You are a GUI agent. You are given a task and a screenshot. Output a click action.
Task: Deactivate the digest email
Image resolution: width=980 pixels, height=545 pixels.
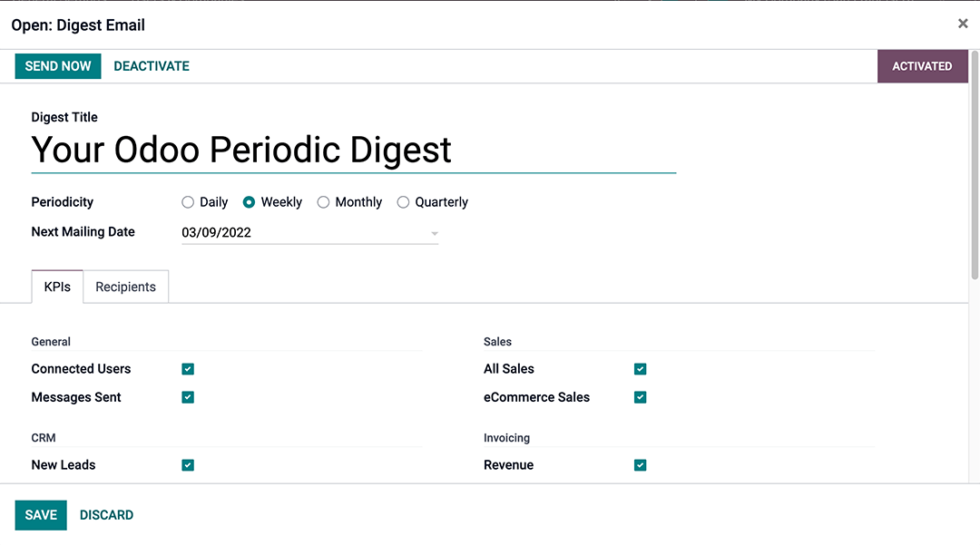point(151,65)
